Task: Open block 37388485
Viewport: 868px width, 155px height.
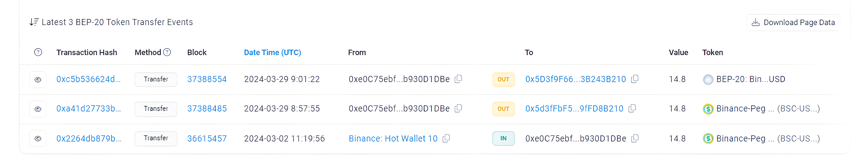Action: point(207,109)
